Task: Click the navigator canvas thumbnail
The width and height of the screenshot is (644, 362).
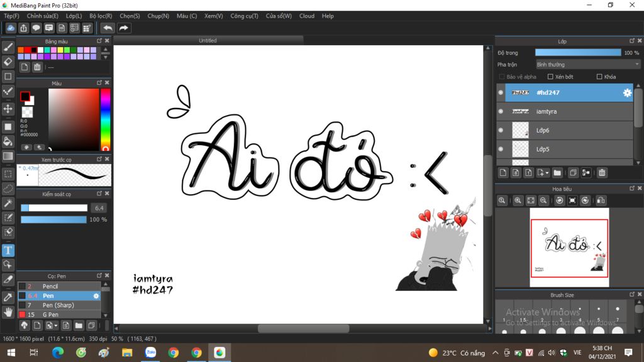Action: click(569, 248)
